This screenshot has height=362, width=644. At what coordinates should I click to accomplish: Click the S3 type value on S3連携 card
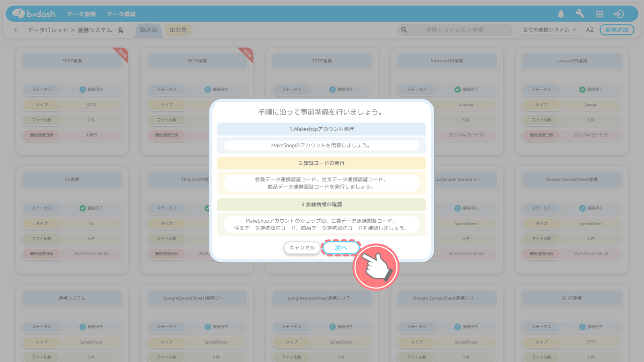(x=91, y=224)
